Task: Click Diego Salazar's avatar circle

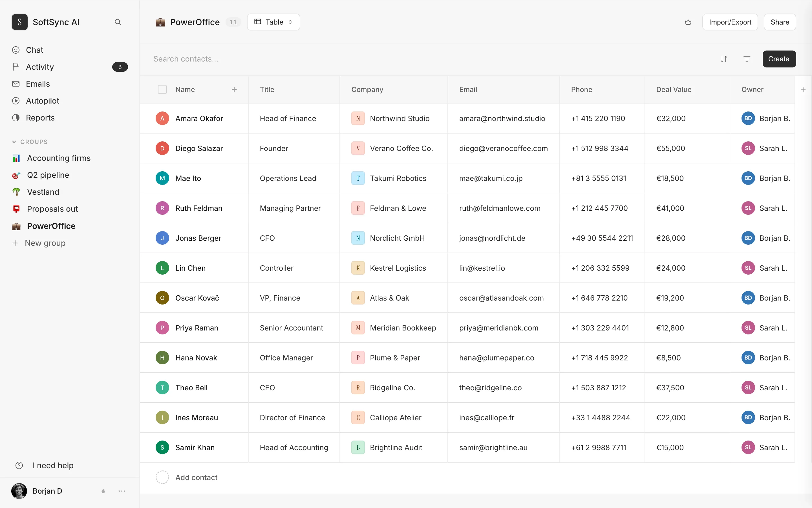Action: 162,148
